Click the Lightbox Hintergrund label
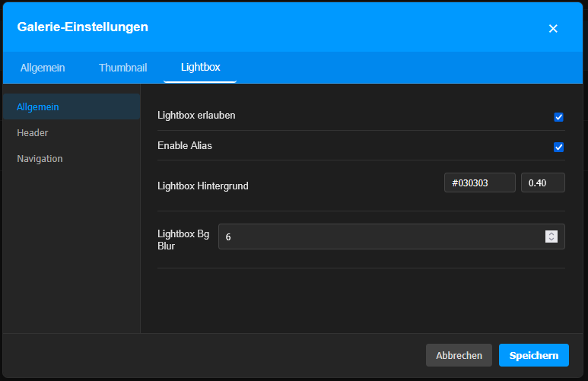Screen dimensions: 588x381 pos(203,186)
